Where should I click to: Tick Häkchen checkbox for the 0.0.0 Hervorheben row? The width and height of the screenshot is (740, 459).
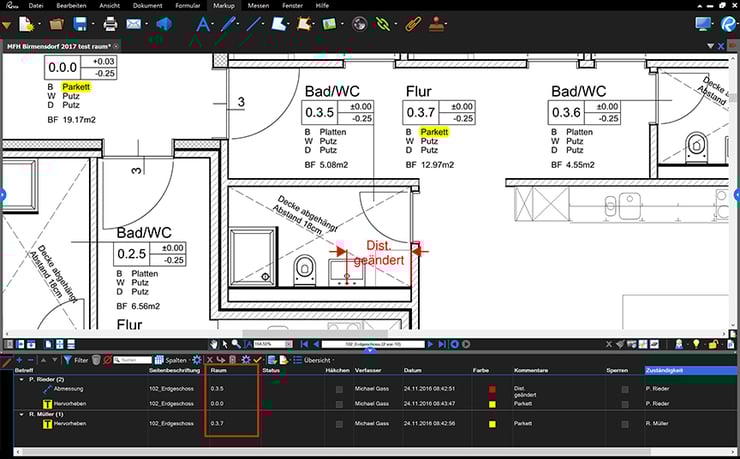coord(339,404)
